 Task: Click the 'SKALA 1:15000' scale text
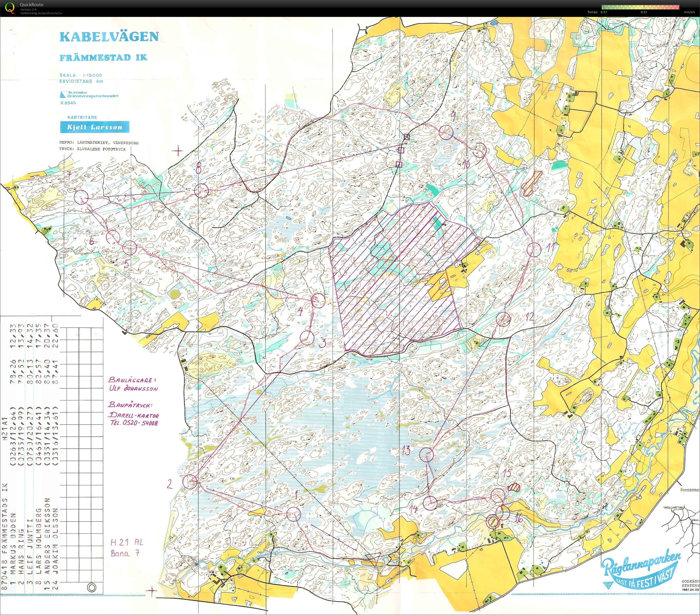pos(80,75)
